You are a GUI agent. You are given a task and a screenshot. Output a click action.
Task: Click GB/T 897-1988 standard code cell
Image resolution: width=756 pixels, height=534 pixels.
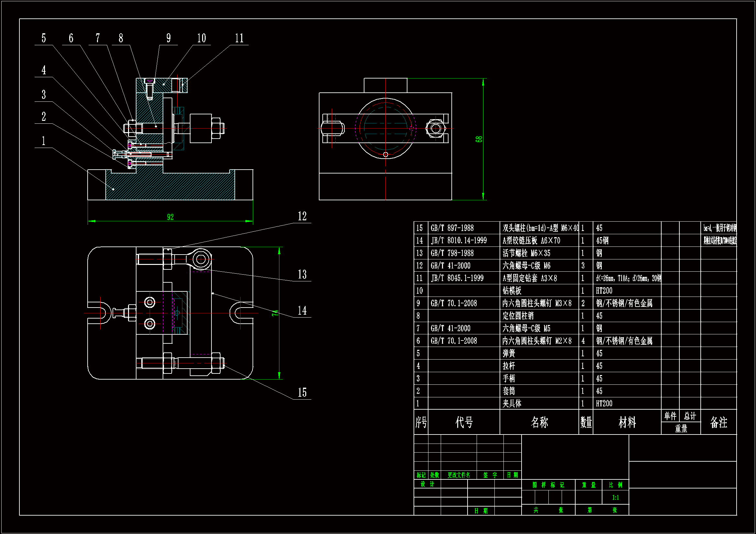point(452,228)
